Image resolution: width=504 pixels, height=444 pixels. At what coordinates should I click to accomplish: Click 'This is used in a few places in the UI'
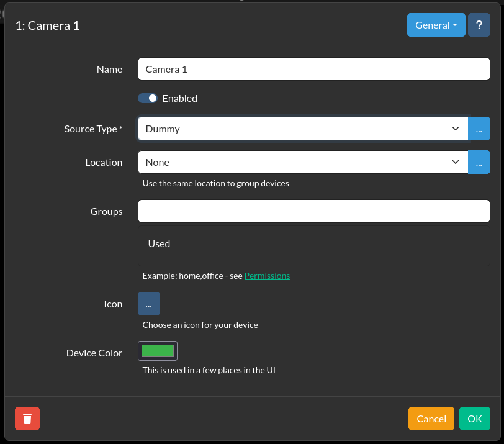[x=209, y=370]
